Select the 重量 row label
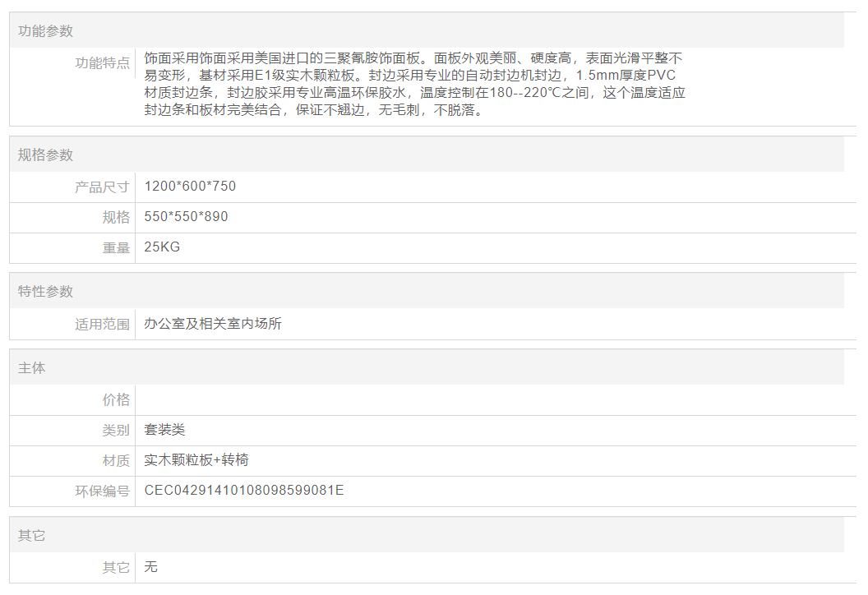Screen dimensions: 868x595 (116, 248)
